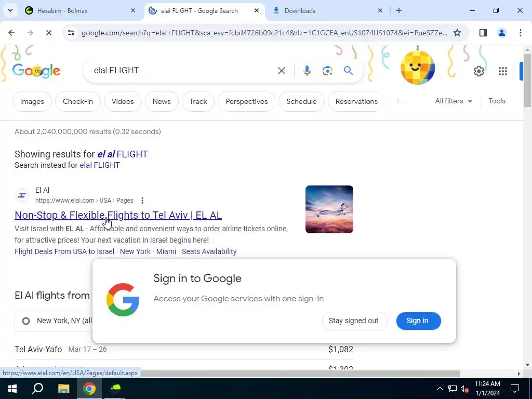This screenshot has width=532, height=399.
Task: Select the elal FLIGHT - Google Search tab
Action: tap(204, 10)
